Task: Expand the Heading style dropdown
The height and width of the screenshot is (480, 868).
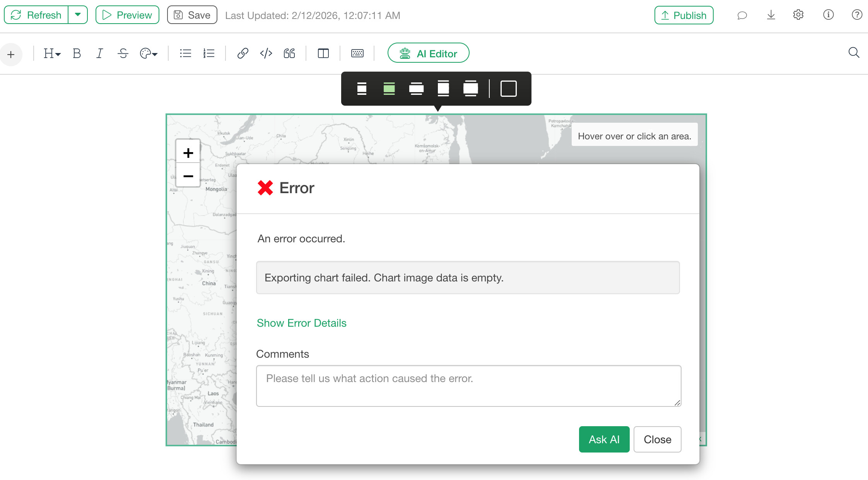Action: pos(52,53)
